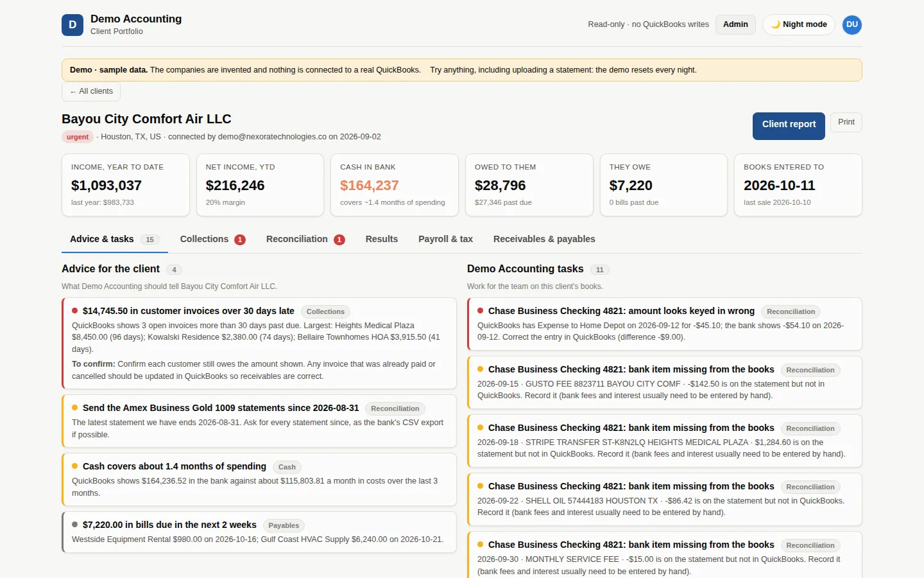
Task: Select the Advice & tasks tab
Action: [x=114, y=239]
